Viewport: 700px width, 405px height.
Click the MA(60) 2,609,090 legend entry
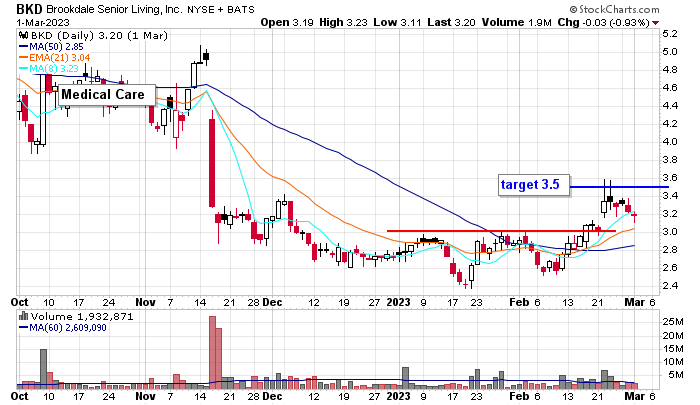(x=62, y=328)
